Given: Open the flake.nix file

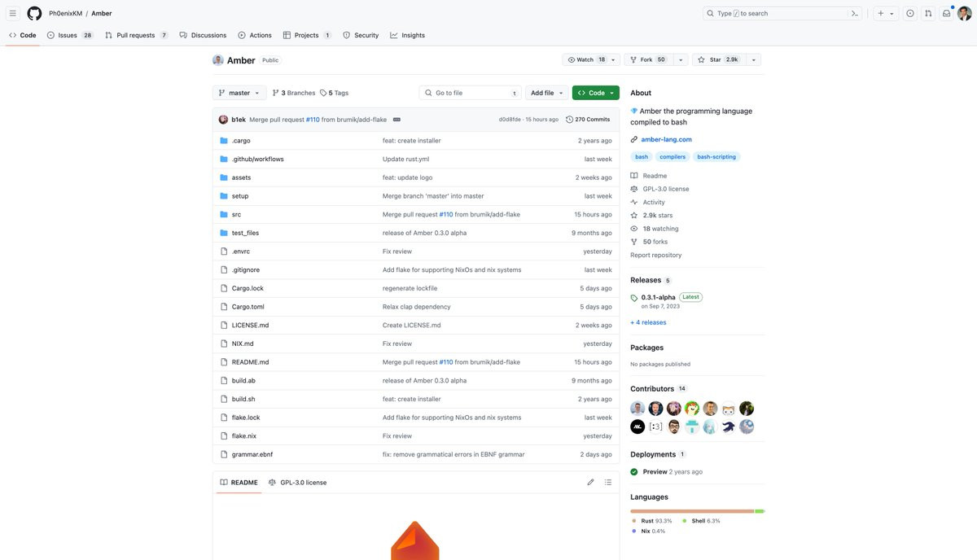Looking at the screenshot, I should (x=244, y=435).
